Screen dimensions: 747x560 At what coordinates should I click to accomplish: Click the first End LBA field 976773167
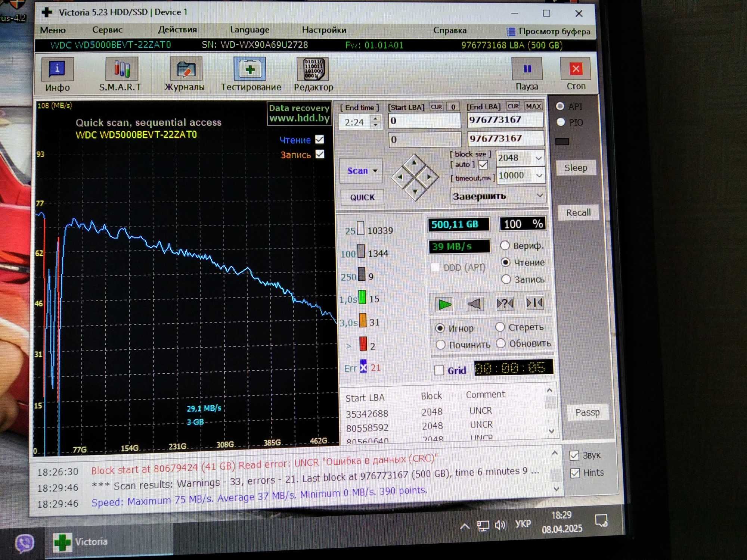(x=505, y=119)
